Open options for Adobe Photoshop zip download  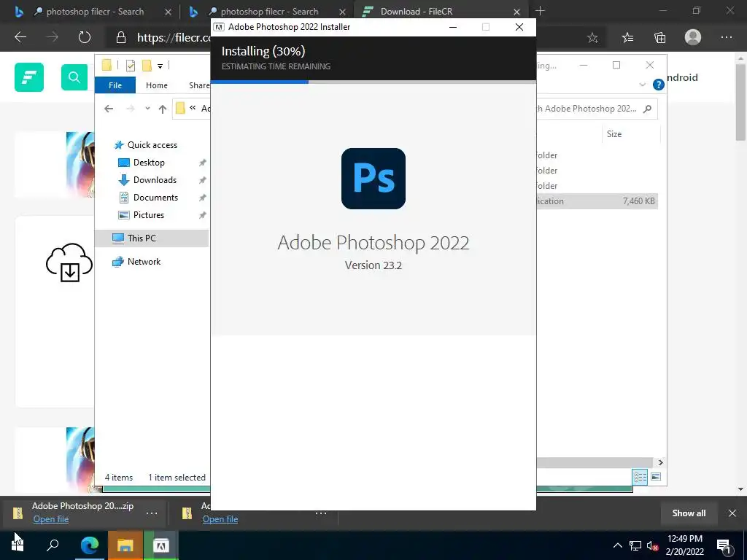[x=152, y=513]
